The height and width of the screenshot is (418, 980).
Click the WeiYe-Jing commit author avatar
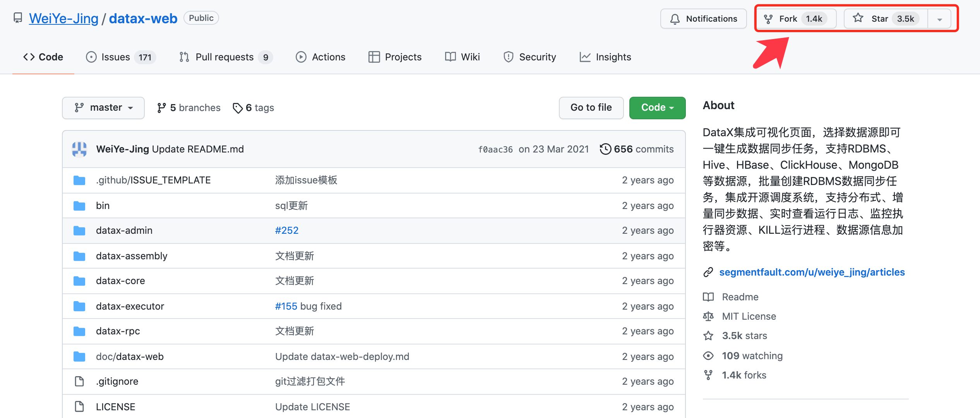tap(79, 149)
